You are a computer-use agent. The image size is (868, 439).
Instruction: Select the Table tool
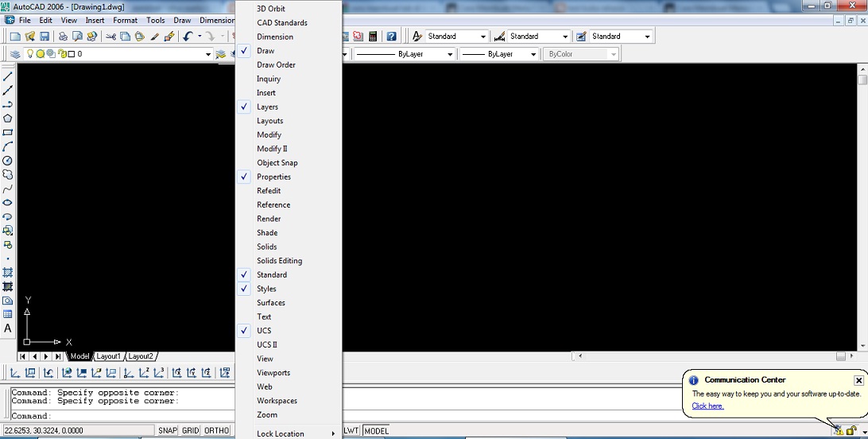pos(8,314)
